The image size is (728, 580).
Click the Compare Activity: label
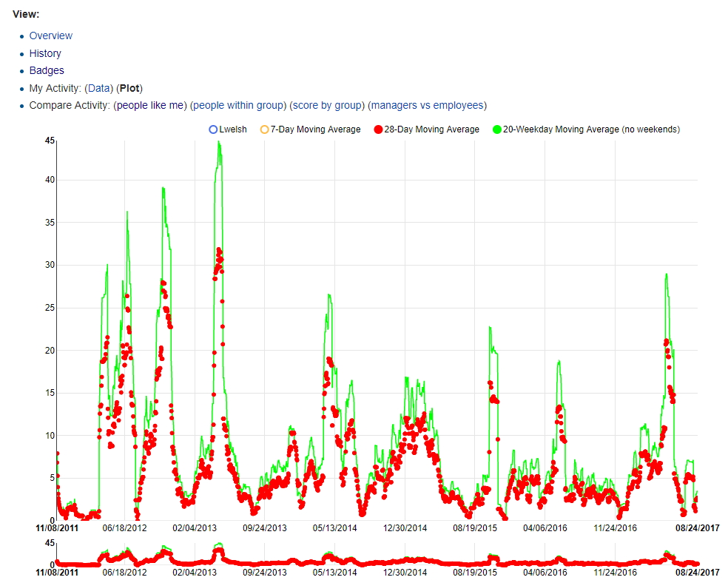(x=70, y=105)
